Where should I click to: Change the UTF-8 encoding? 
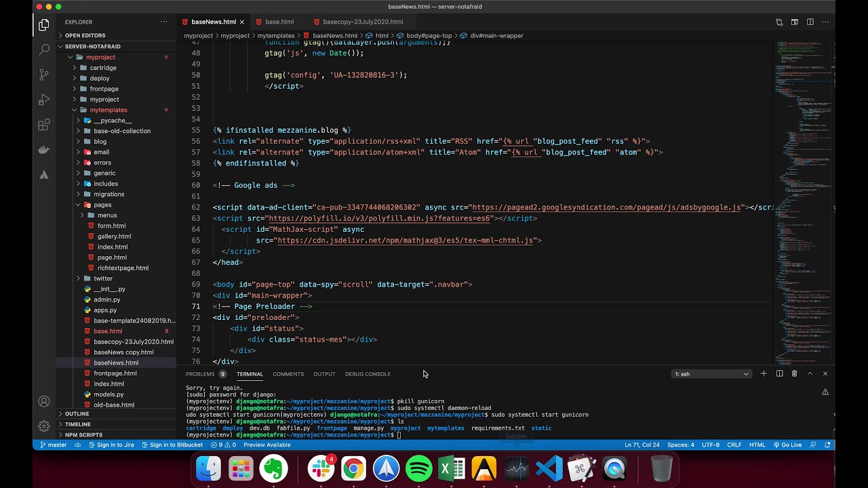pos(711,445)
